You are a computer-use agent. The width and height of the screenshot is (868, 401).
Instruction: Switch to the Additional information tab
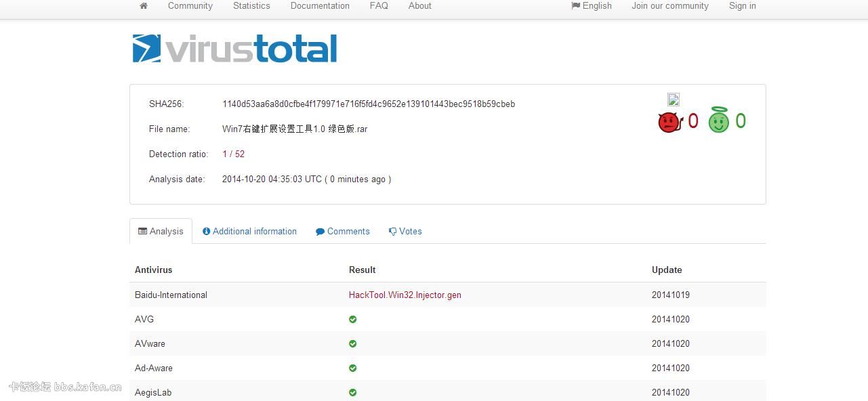pyautogui.click(x=249, y=231)
